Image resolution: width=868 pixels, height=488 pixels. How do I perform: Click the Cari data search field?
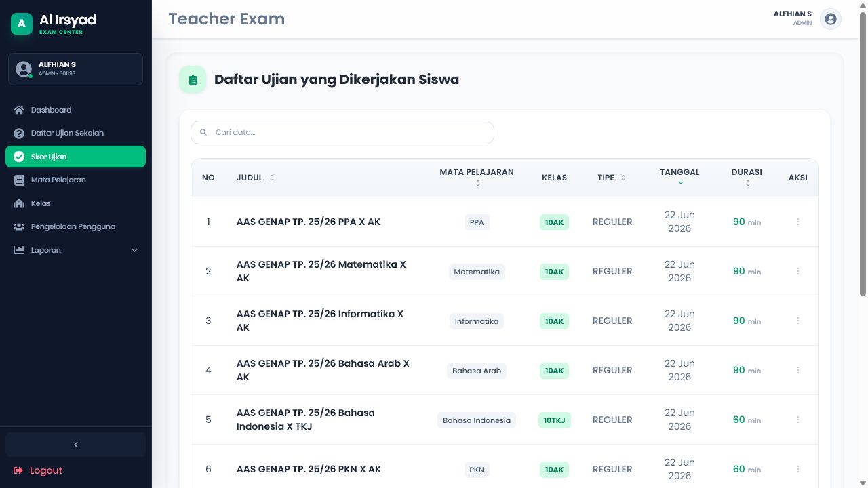[342, 133]
